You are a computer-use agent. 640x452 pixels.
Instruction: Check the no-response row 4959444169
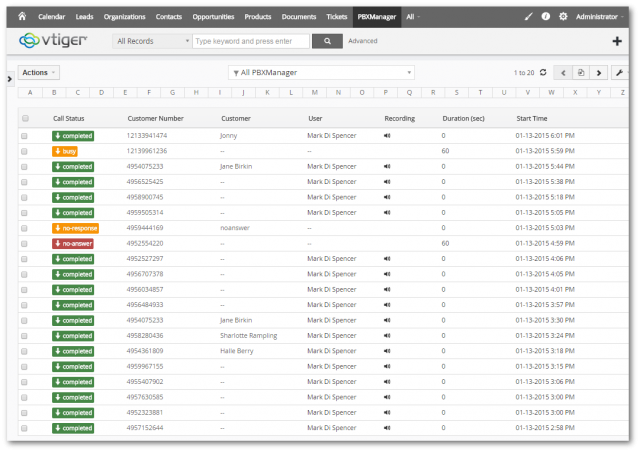[x=24, y=228]
